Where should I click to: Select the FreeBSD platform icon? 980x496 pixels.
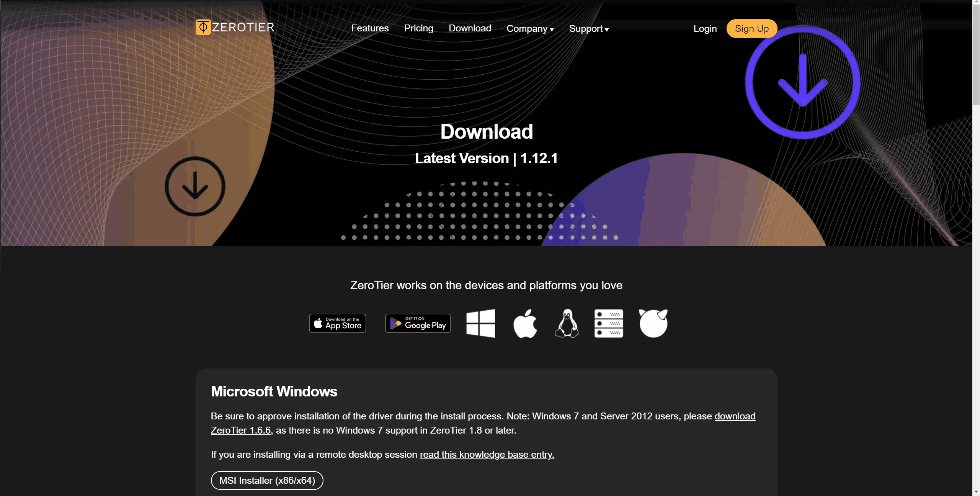click(653, 323)
